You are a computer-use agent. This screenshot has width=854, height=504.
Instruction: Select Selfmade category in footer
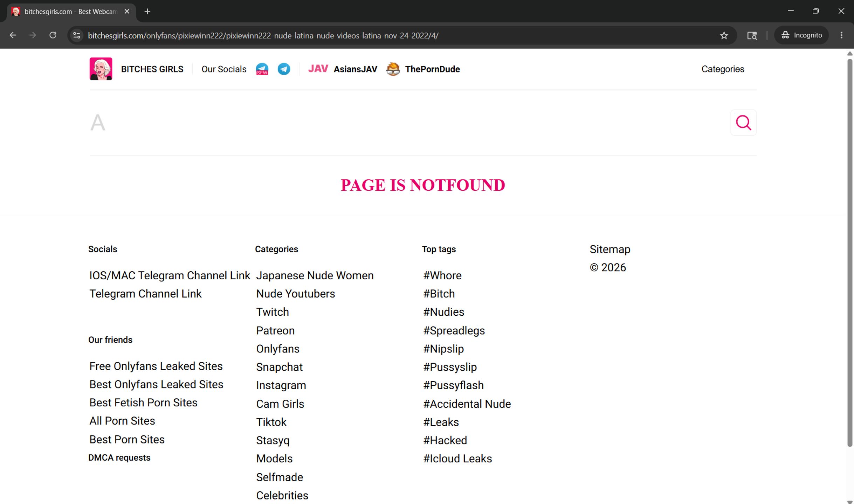280,477
